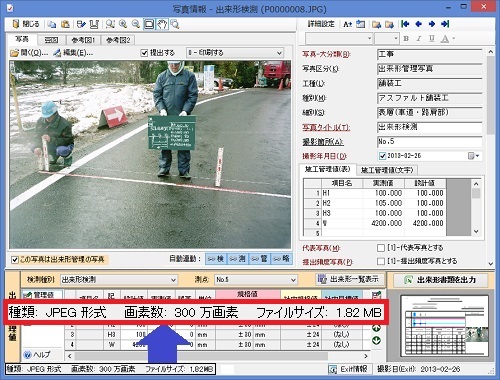Click 出来形帳票を出力 button

(440, 280)
